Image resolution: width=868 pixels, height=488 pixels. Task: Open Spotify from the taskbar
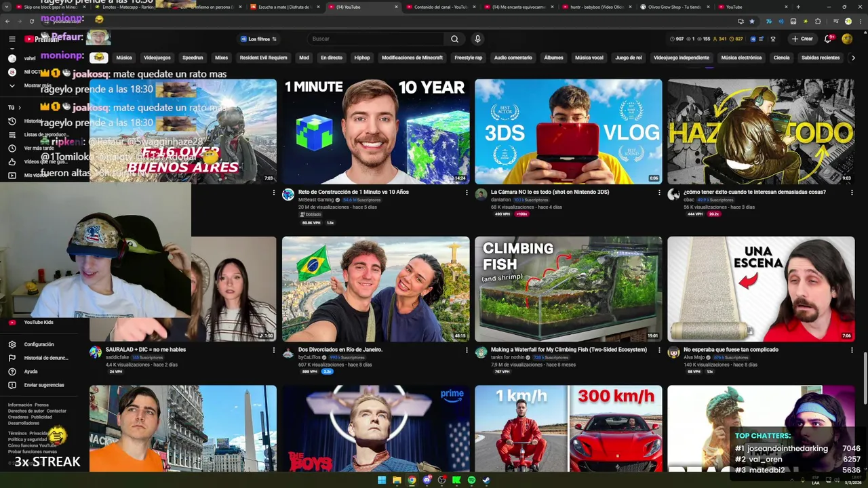[471, 481]
